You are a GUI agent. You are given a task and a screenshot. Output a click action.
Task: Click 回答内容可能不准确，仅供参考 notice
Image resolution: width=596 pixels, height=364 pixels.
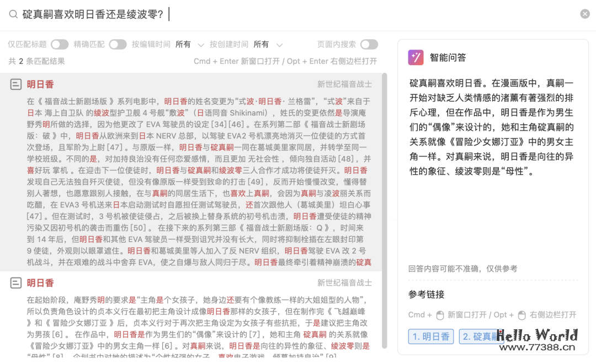pos(462,269)
